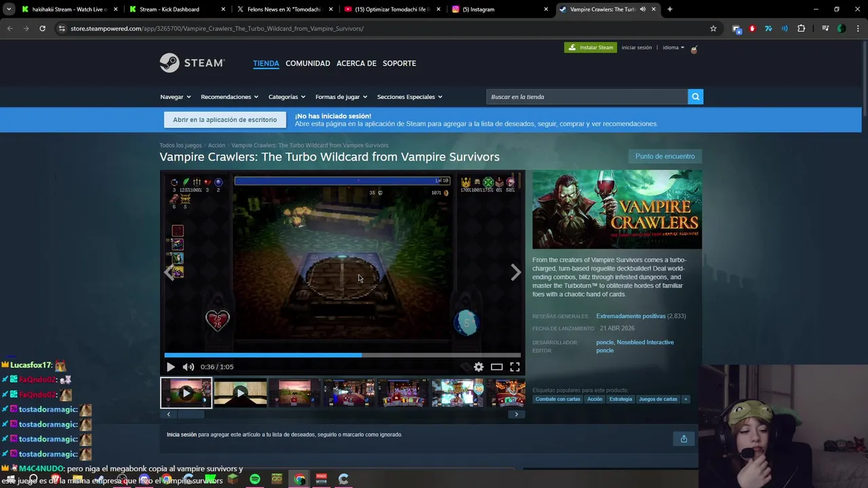Switch to the Instagram tab
The width and height of the screenshot is (868, 488).
click(500, 9)
